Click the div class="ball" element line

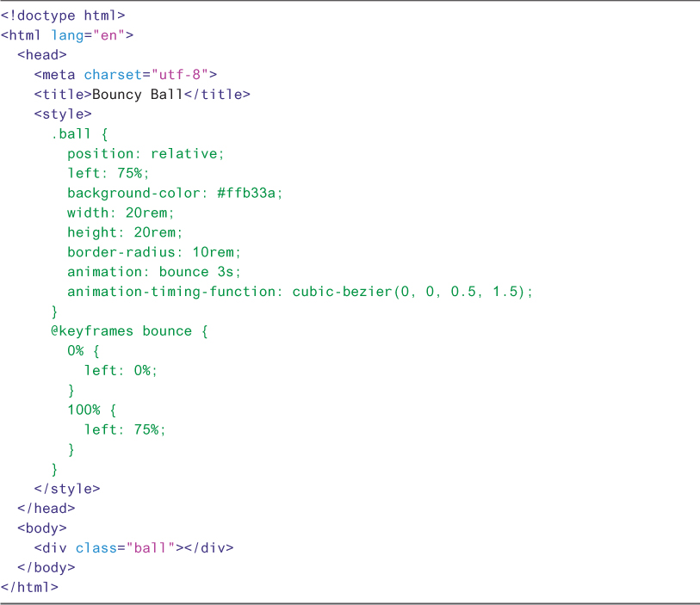(x=133, y=548)
